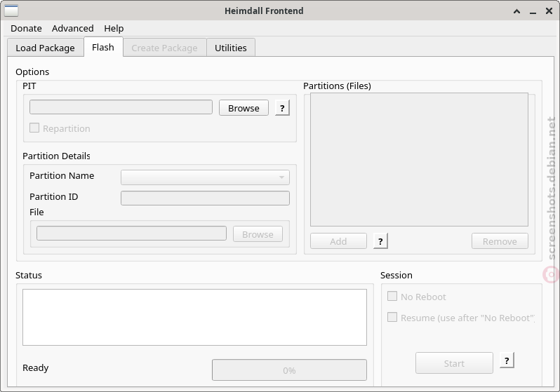Screen dimensions: 560x392
Task: Click the 0% flash progress bar
Action: pos(289,370)
